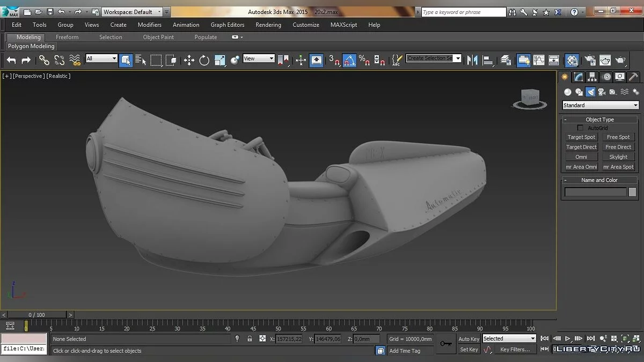Screen dimensions: 644x362
Task: Open the Mirror tool
Action: tap(472, 60)
